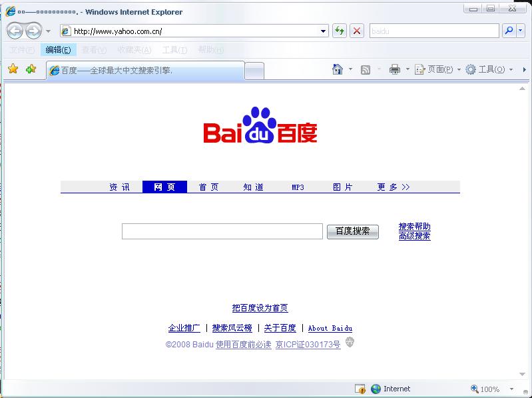532x398 pixels.
Task: Click the 百度搜索 button
Action: click(x=353, y=231)
